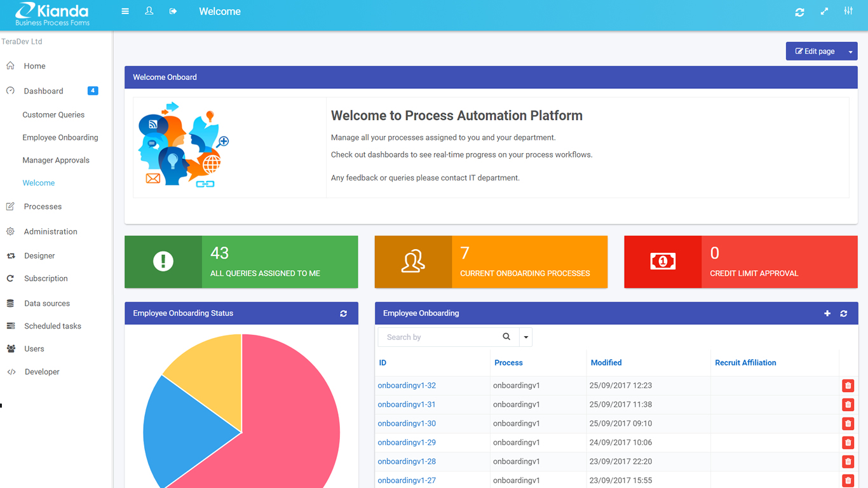
Task: Open Users menu item
Action: pyautogui.click(x=34, y=349)
